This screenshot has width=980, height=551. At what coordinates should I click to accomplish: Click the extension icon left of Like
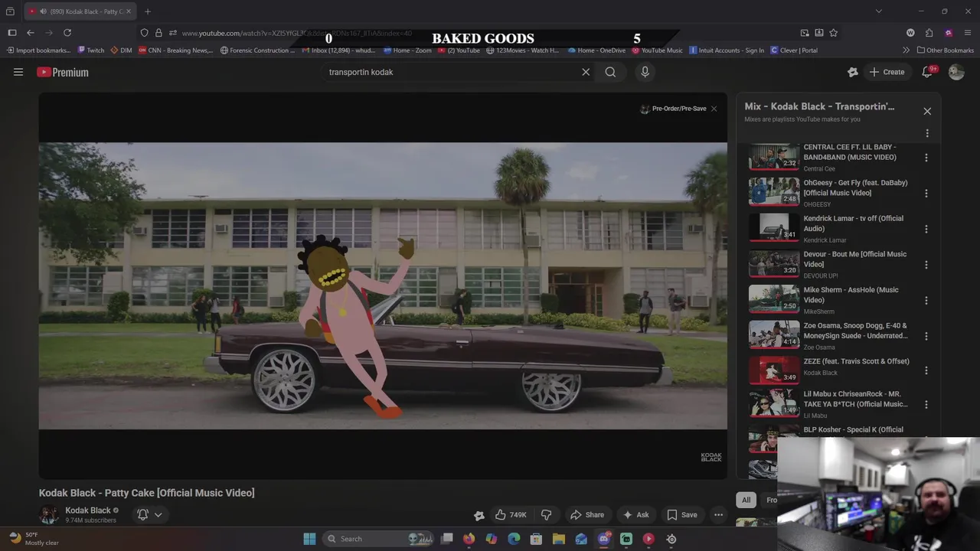[x=479, y=515]
